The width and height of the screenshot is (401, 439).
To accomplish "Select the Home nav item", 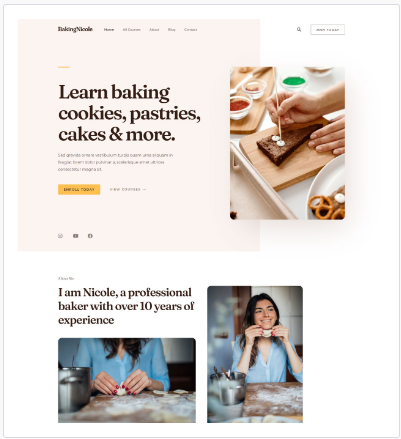I will 109,30.
